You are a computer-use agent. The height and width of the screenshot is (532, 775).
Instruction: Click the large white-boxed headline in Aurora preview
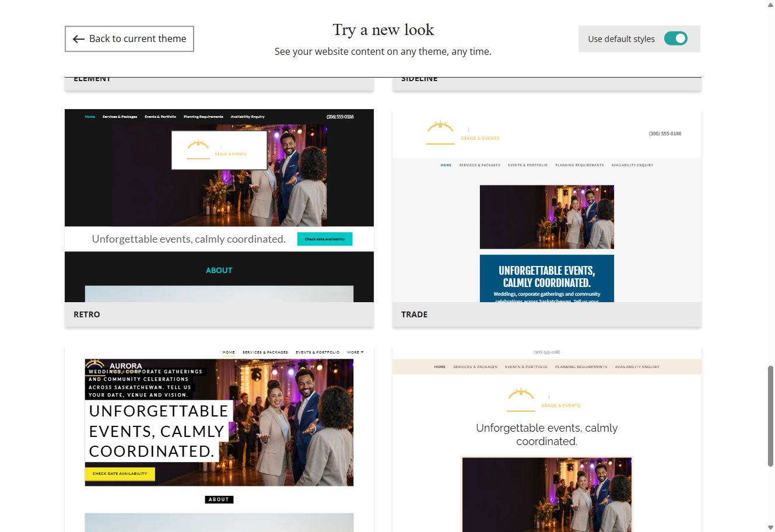tap(158, 431)
